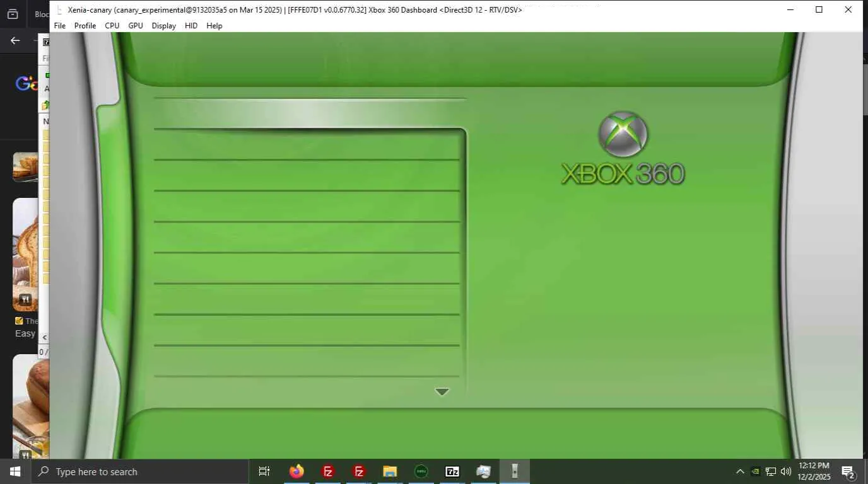Open the Windows Start menu
This screenshot has height=484, width=868.
(x=15, y=471)
